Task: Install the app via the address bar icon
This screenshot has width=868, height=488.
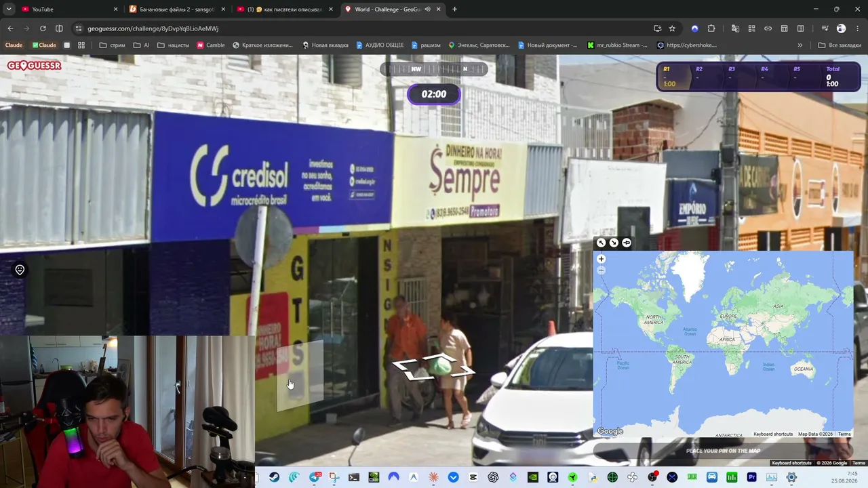Action: point(657,28)
